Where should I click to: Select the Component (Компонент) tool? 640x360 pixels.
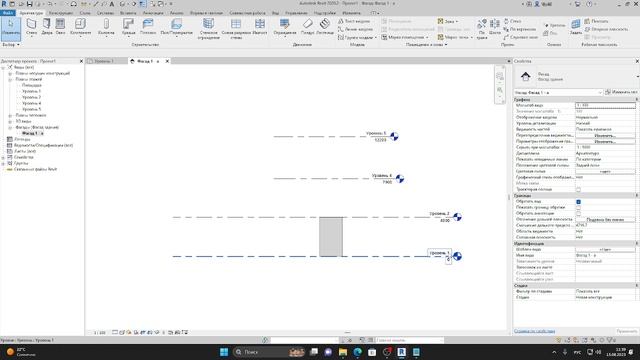point(80,27)
